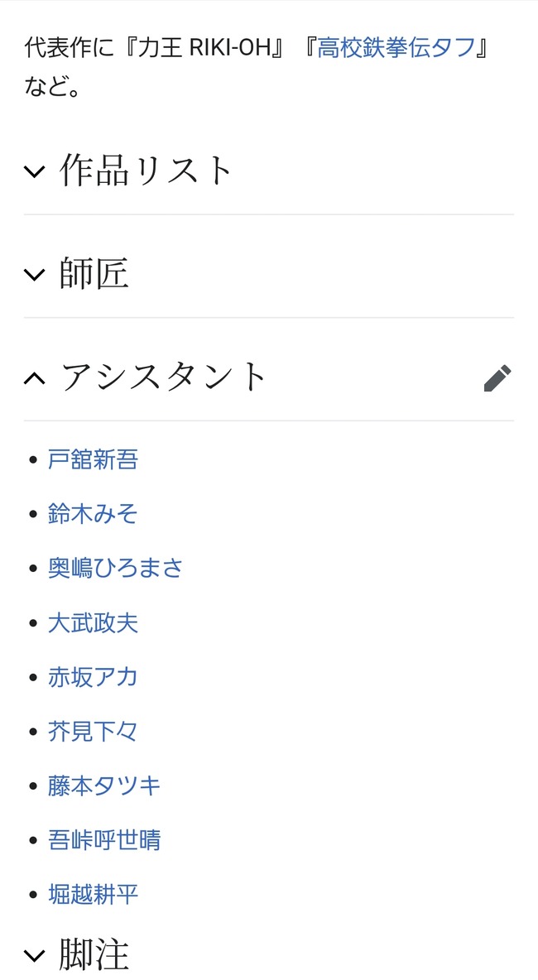
Task: Tap the アシスタント heading text
Action: (x=164, y=377)
